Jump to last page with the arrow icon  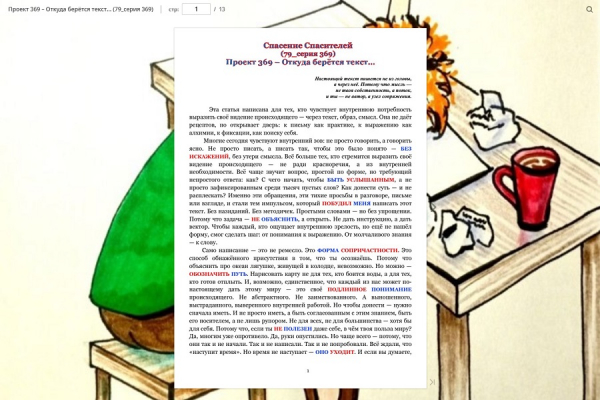(x=432, y=382)
